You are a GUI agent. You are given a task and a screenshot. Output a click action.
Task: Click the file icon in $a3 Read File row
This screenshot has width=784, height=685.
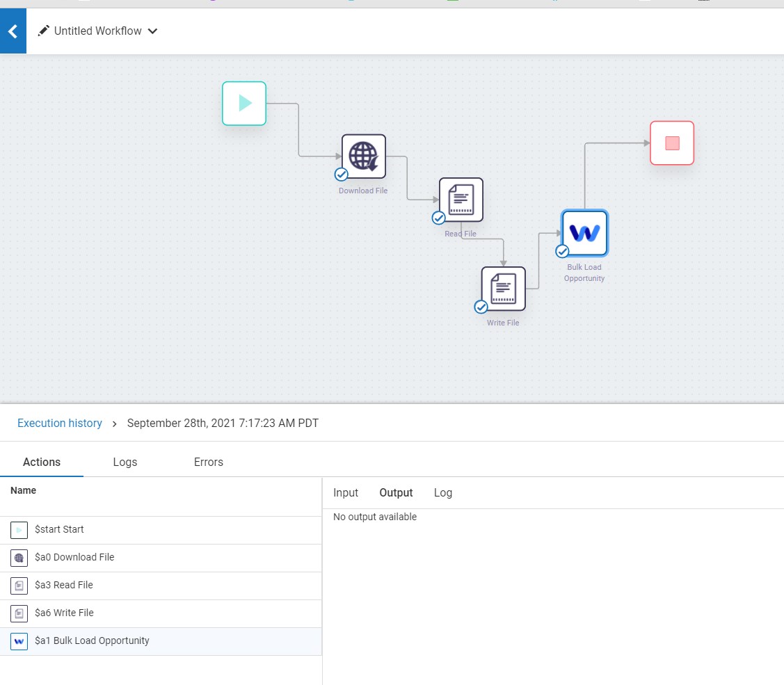click(19, 586)
